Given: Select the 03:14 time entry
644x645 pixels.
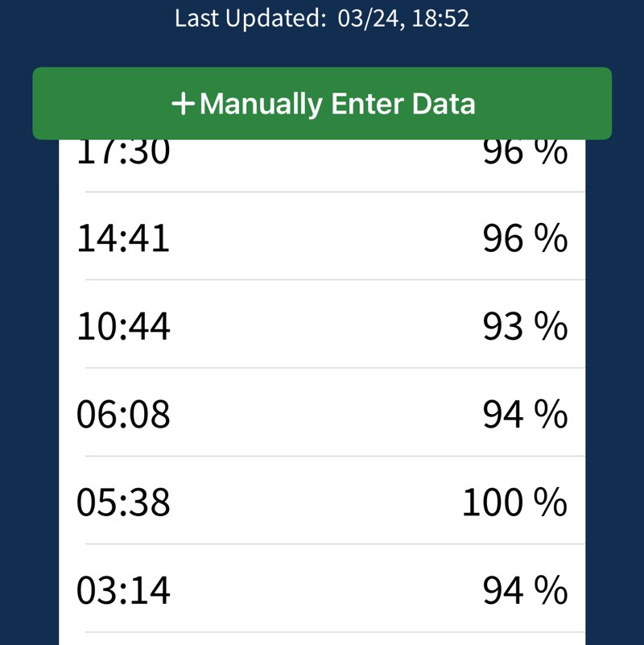Looking at the screenshot, I should (123, 591).
